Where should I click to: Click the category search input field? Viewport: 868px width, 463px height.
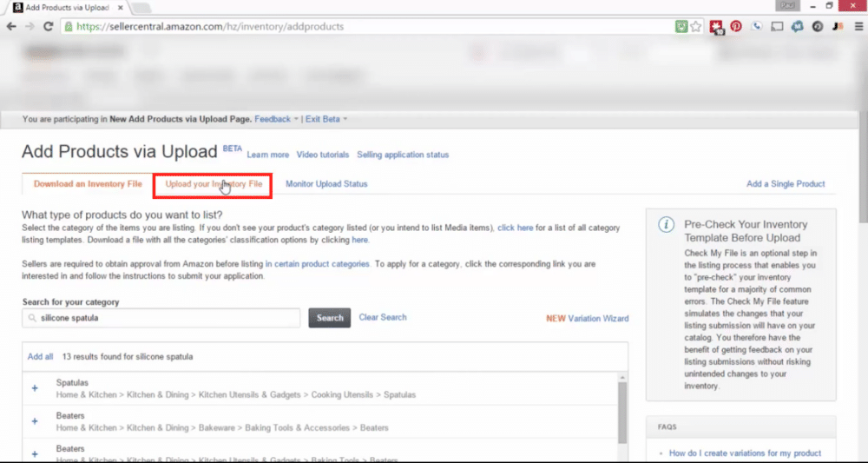(161, 318)
